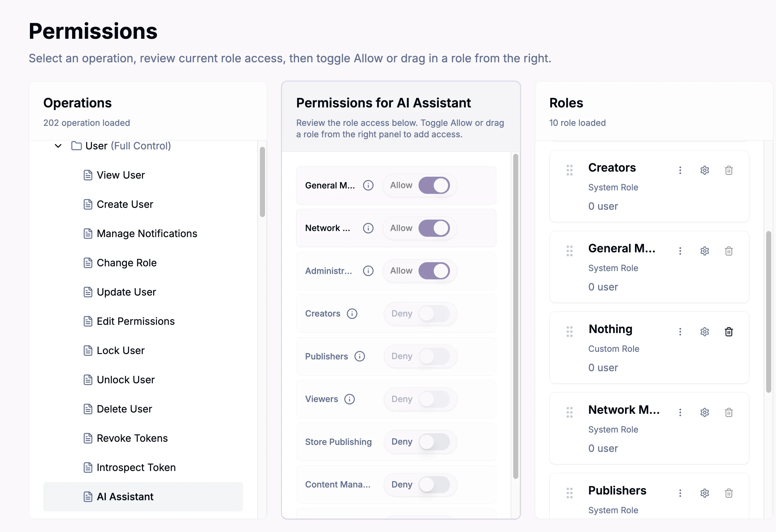Select the Create User operation
Screen dimensions: 776x532
click(x=143, y=204)
